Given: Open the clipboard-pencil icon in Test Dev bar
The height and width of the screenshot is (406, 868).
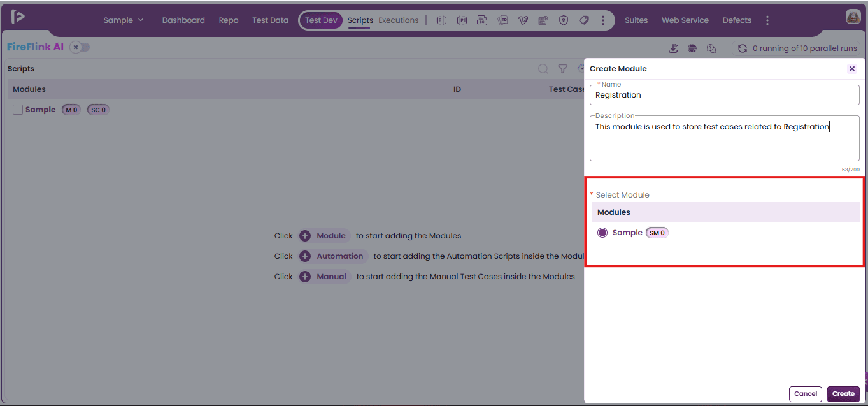Looking at the screenshot, I should tap(543, 20).
